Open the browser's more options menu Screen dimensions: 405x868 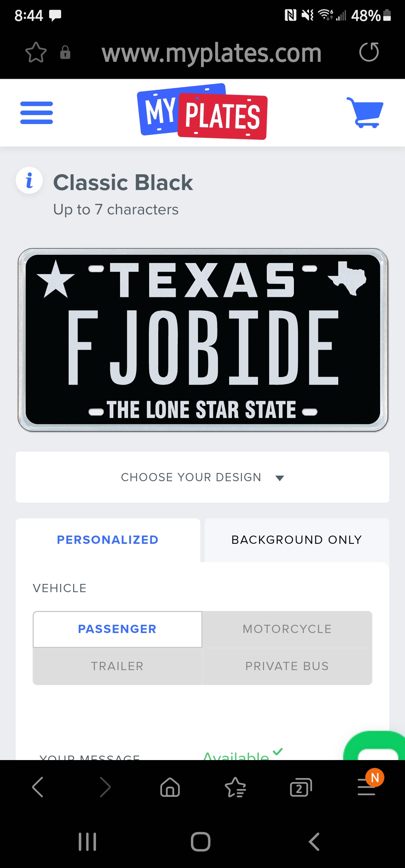tap(367, 787)
